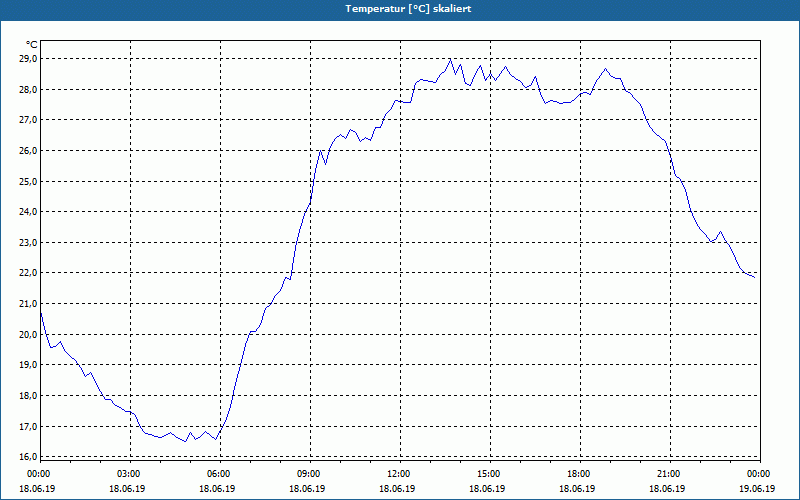
Task: Click the 03:00 time label
Action: point(130,474)
